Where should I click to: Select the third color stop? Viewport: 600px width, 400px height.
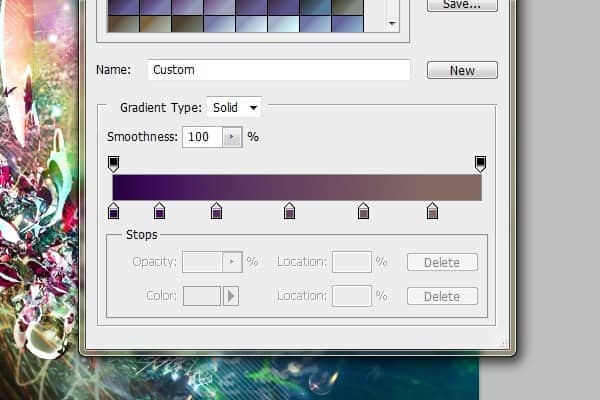(x=216, y=211)
